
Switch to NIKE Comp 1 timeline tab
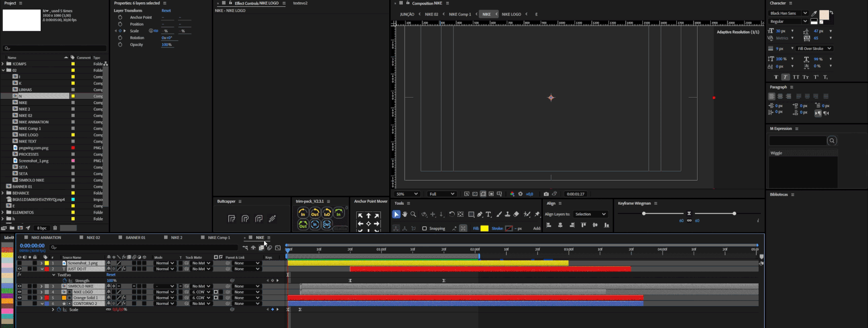[219, 238]
